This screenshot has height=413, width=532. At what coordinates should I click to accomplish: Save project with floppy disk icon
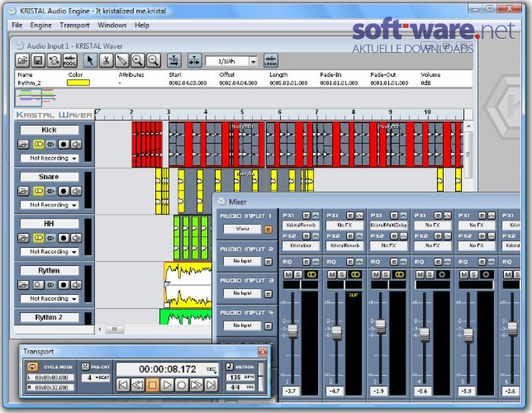[x=38, y=61]
